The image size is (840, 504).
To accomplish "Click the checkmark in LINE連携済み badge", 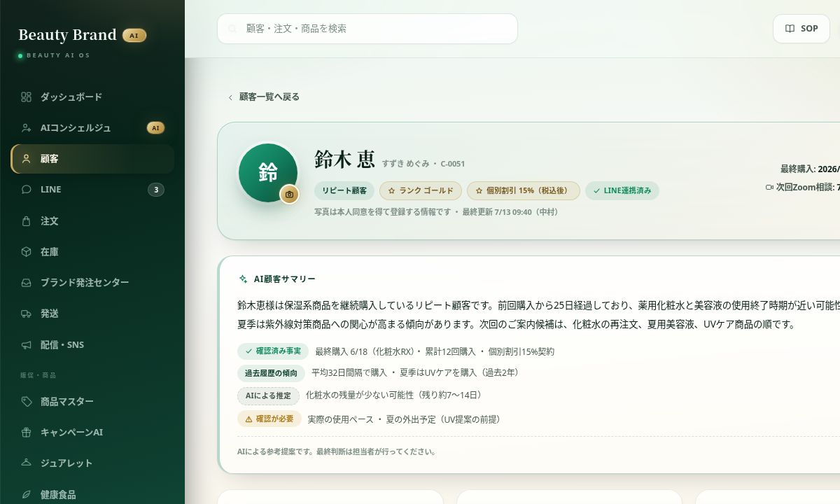I will tap(596, 190).
